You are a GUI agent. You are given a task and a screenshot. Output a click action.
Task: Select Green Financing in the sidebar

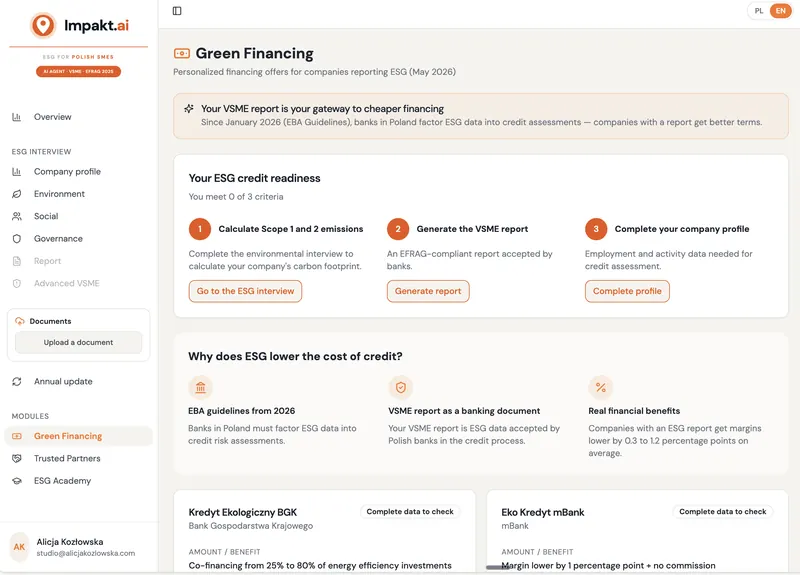79,436
